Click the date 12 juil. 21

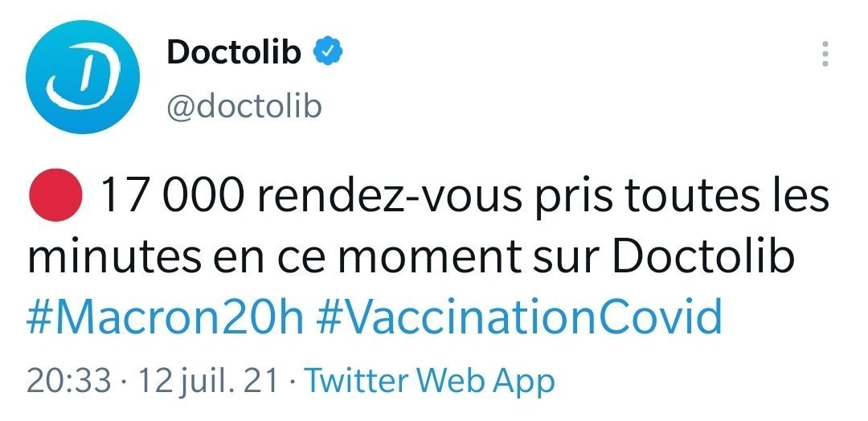pyautogui.click(x=207, y=381)
